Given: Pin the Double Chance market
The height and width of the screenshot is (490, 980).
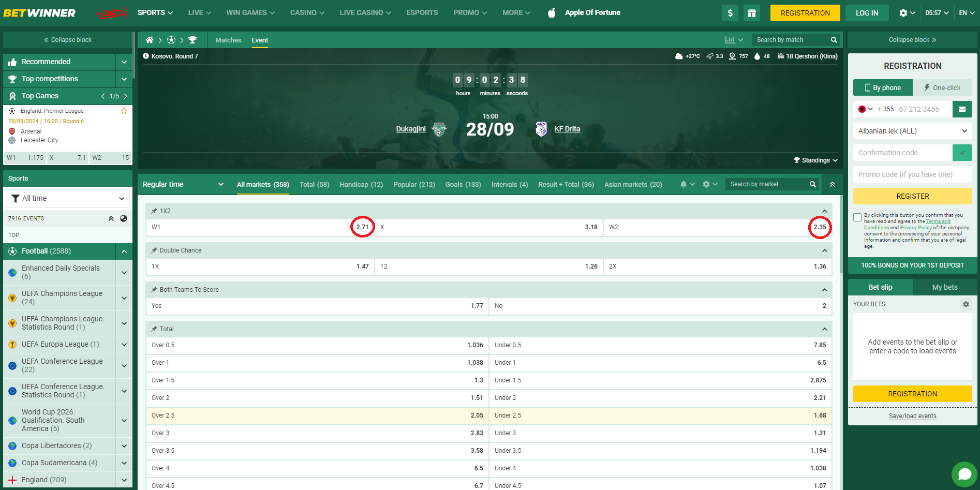Looking at the screenshot, I should tap(154, 250).
